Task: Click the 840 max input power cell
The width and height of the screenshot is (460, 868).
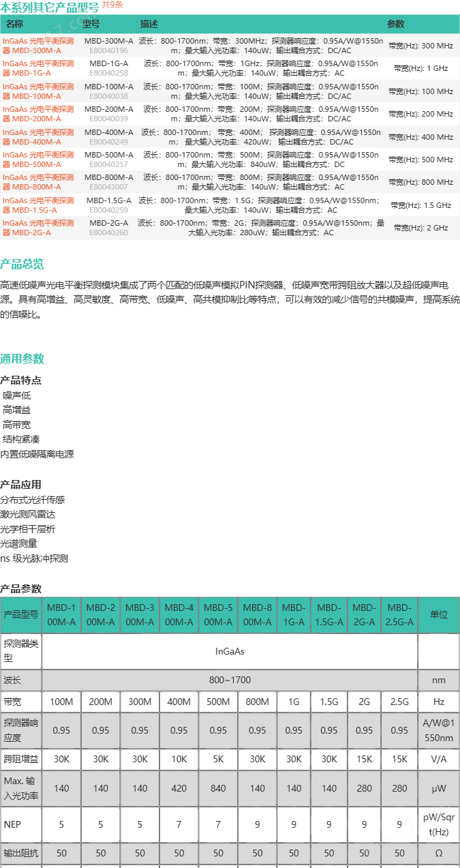Action: tap(218, 788)
